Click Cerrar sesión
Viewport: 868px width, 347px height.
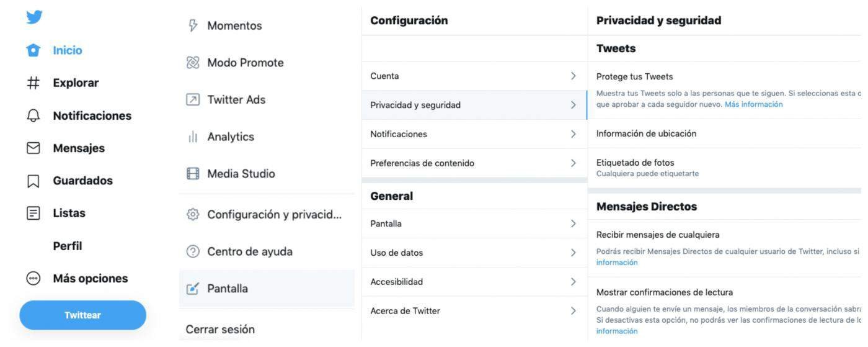point(220,330)
